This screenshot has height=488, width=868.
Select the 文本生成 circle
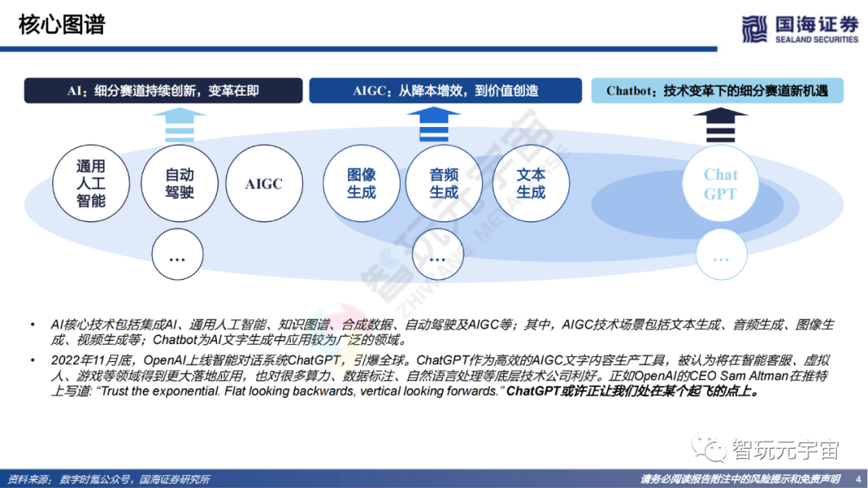click(531, 183)
